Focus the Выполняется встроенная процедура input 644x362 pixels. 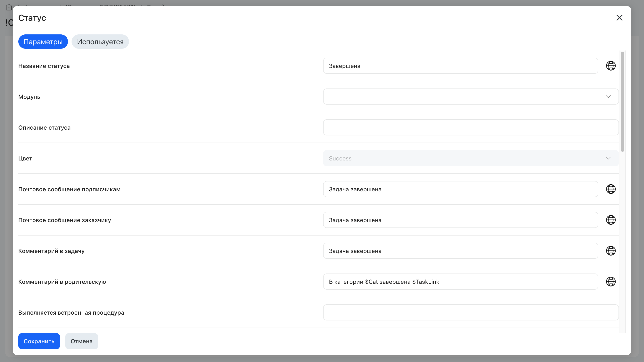coord(471,312)
